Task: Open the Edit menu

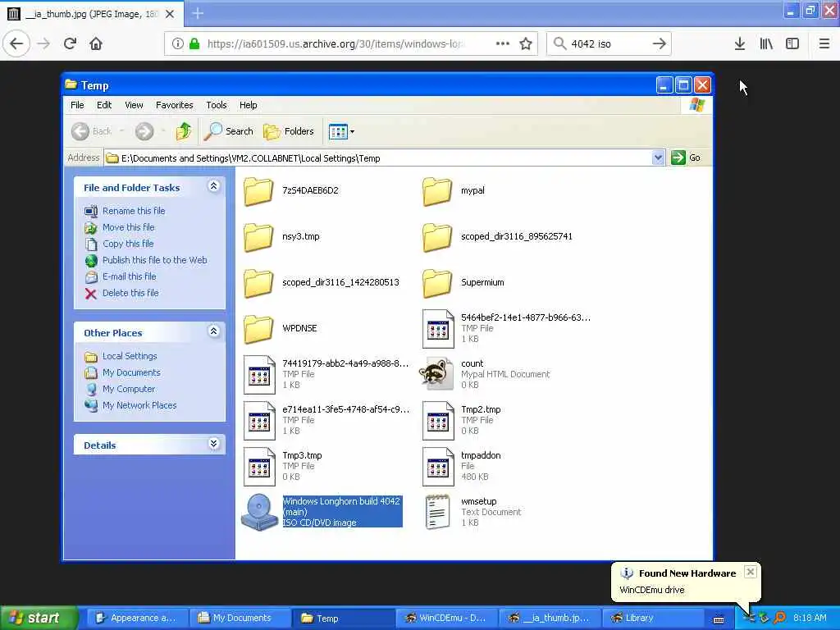Action: tap(104, 105)
